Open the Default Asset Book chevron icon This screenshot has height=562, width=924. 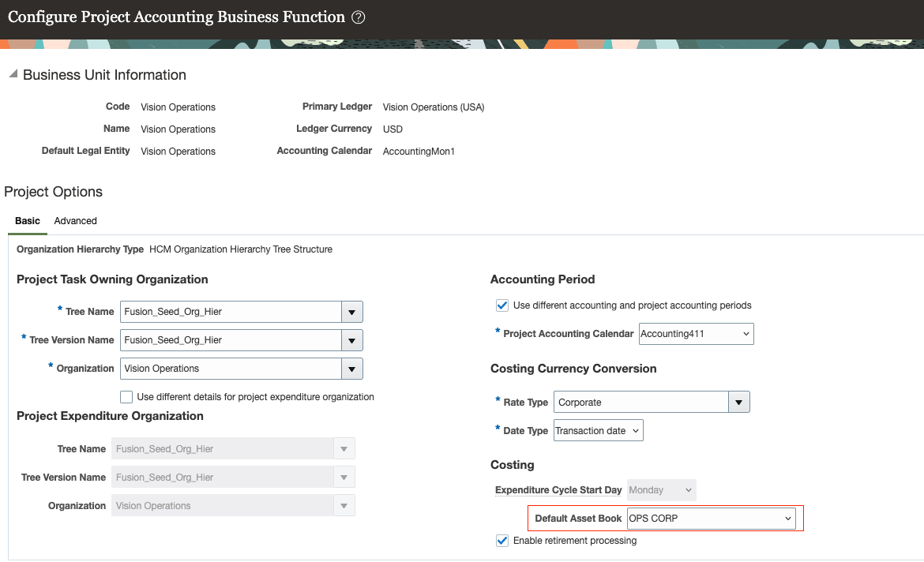coord(786,518)
